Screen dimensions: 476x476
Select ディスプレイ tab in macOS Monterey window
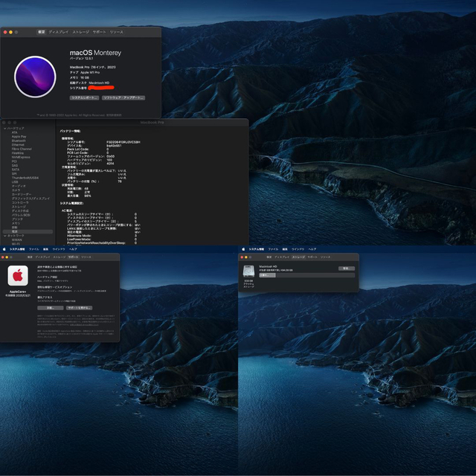point(59,32)
